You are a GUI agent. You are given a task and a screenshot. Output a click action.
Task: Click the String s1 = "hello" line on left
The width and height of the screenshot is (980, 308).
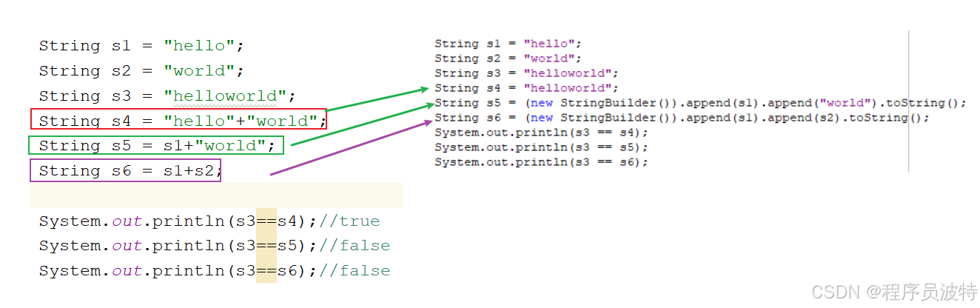coord(141,46)
